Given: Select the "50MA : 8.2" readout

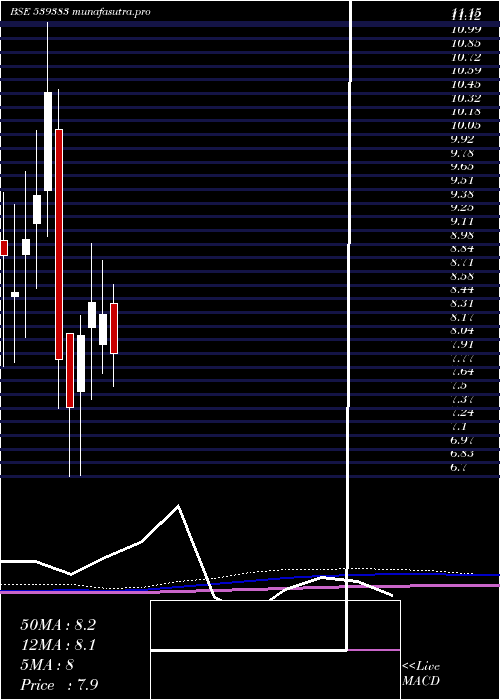Looking at the screenshot, I should pos(58,625).
